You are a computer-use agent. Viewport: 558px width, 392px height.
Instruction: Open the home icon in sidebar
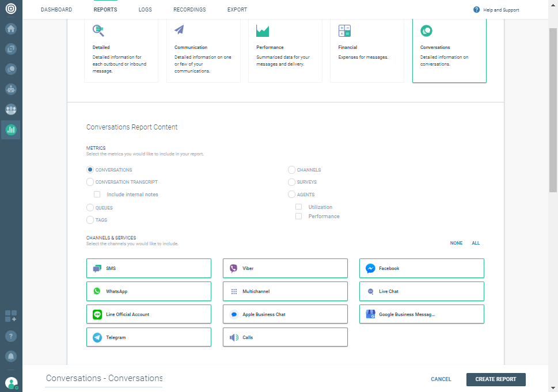(x=11, y=29)
